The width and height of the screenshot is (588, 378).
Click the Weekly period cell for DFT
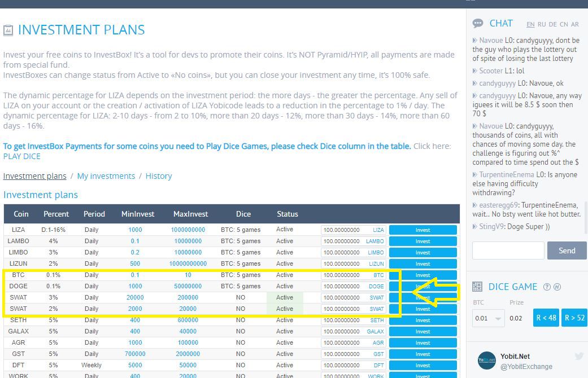92,365
